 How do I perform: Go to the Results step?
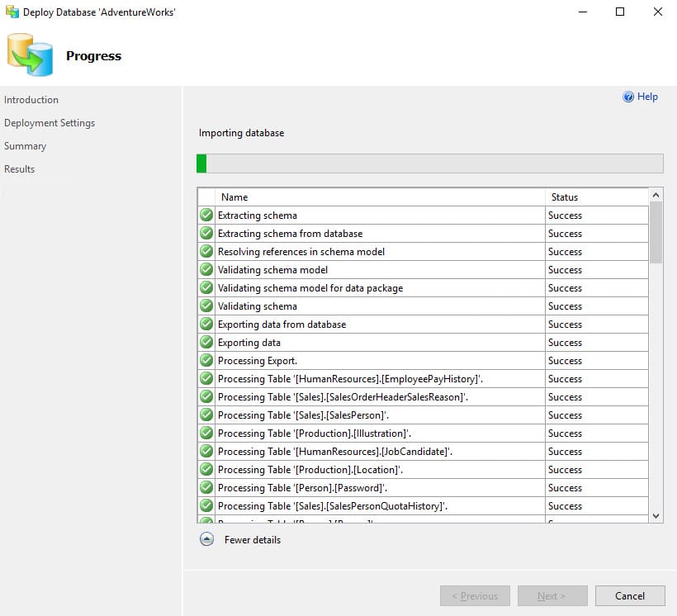[x=20, y=169]
